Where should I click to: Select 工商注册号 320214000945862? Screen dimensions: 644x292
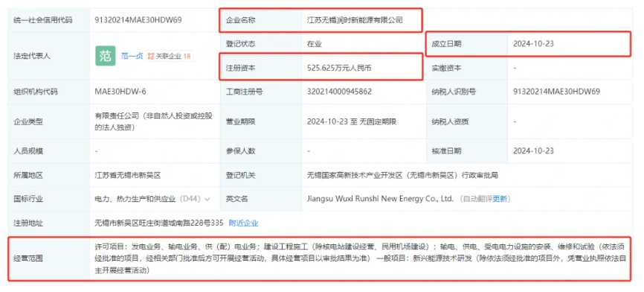339,92
